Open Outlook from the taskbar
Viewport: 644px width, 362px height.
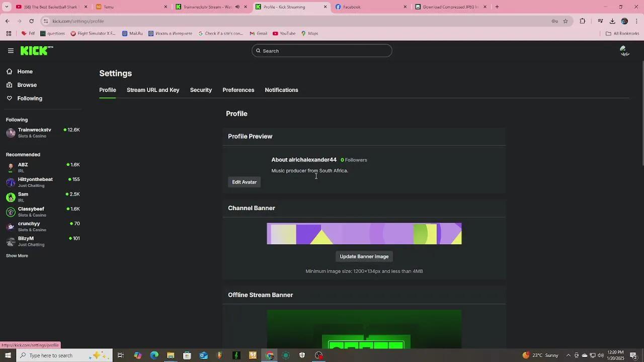203,355
